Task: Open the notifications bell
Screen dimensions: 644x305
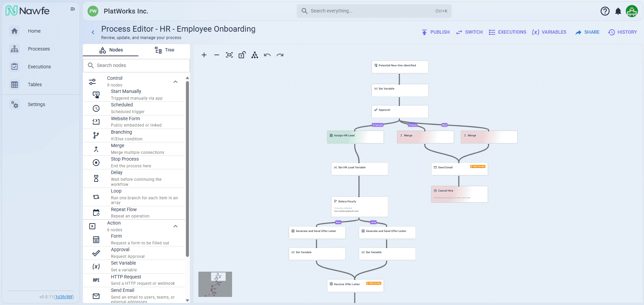Action: (618, 11)
